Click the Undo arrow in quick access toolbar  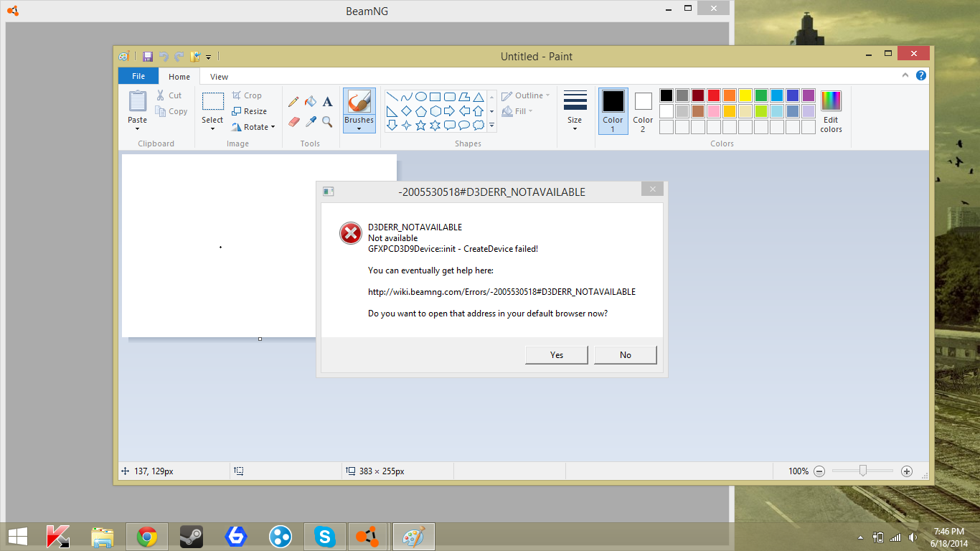point(164,57)
